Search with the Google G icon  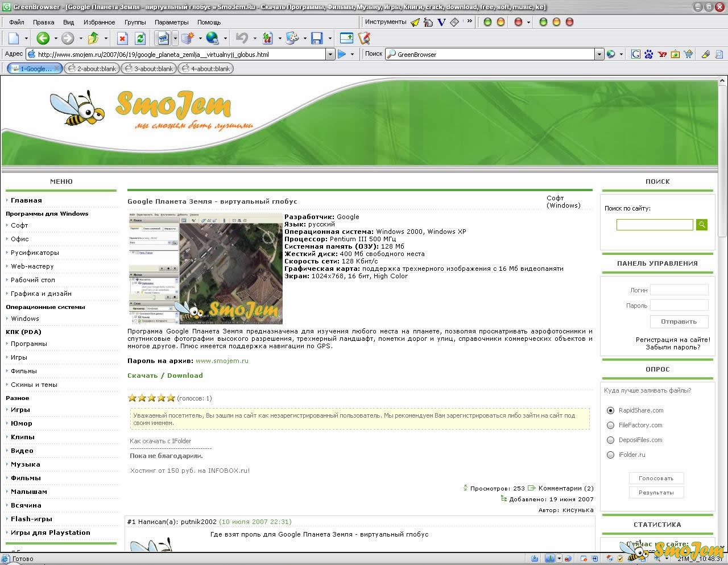[636, 54]
